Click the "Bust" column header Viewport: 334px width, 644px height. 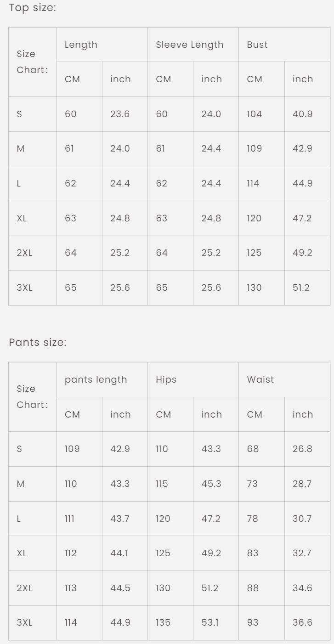tap(257, 45)
